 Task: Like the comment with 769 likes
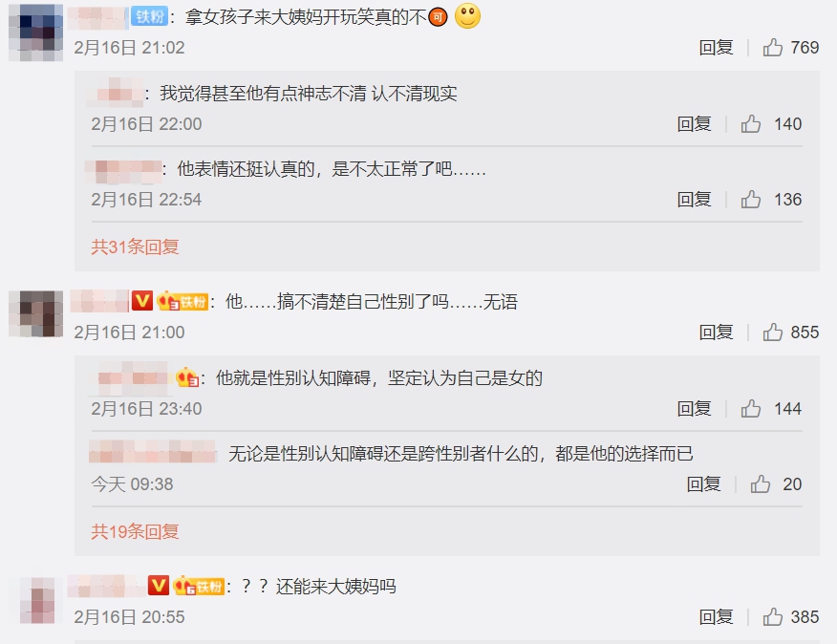(772, 48)
